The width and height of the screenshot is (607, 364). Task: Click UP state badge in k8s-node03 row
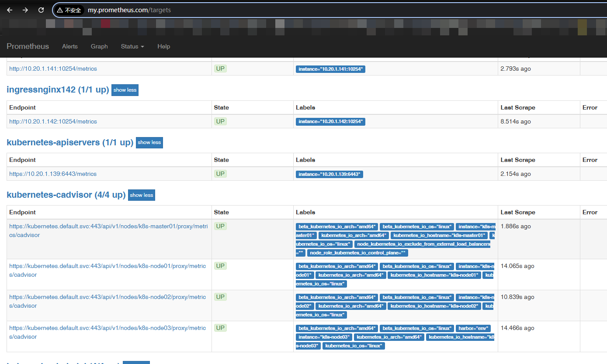pyautogui.click(x=220, y=328)
